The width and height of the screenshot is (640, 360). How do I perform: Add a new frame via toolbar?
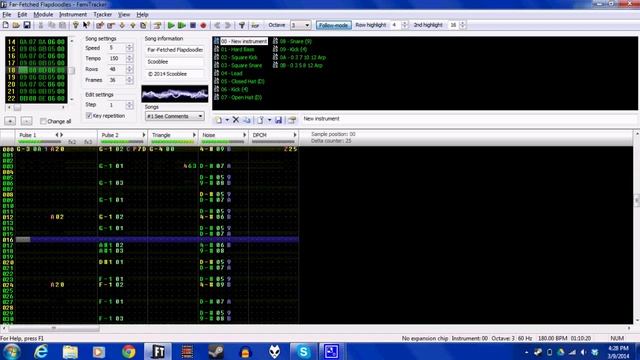pos(100,25)
